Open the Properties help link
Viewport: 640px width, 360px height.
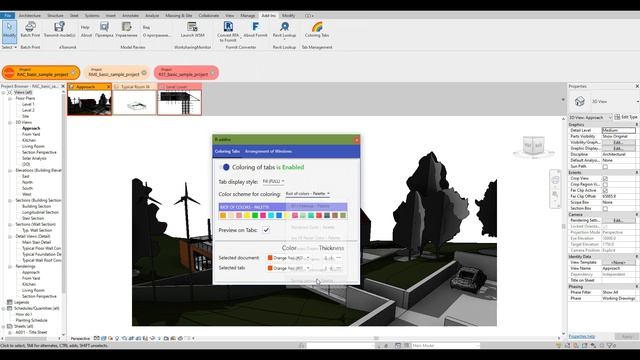pyautogui.click(x=582, y=336)
